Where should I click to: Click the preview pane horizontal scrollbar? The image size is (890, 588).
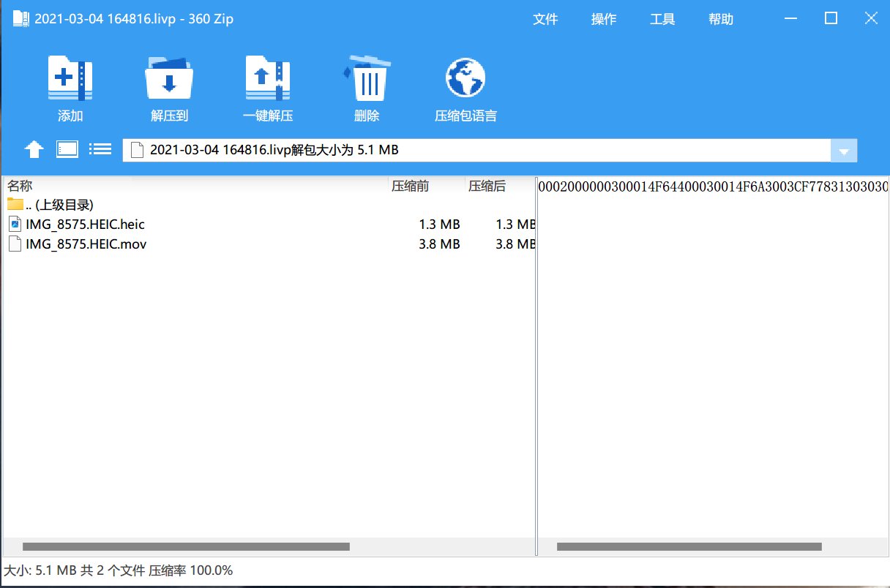pyautogui.click(x=689, y=546)
